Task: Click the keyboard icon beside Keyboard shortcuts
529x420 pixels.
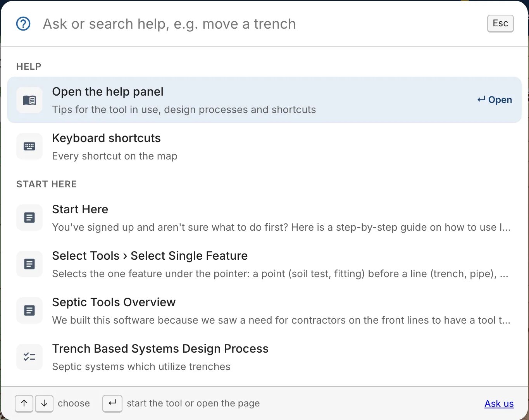Action: (x=29, y=146)
